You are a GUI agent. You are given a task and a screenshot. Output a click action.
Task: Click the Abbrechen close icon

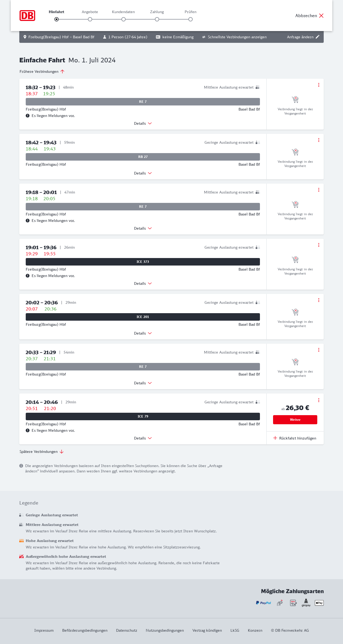point(321,16)
